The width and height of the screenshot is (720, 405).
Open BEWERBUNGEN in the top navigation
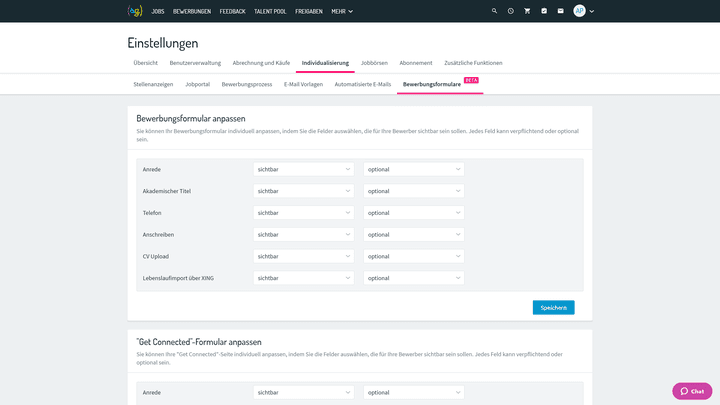click(192, 11)
